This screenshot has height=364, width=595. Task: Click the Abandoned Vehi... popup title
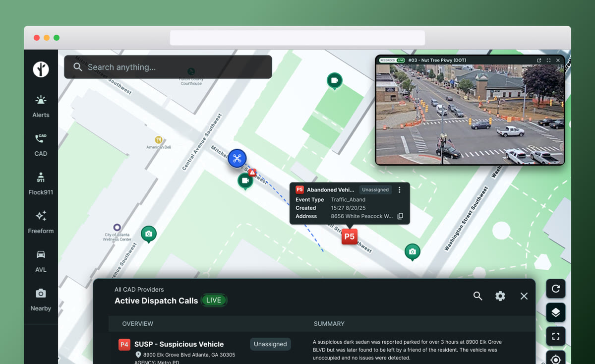330,190
